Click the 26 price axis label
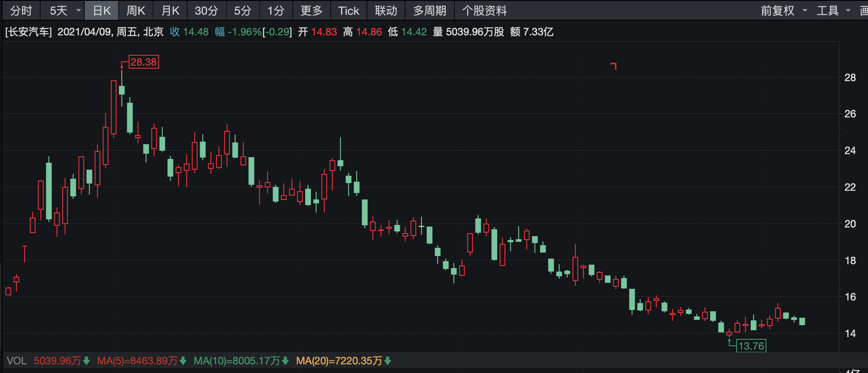Viewport: 868px width, 373px height. 850,114
